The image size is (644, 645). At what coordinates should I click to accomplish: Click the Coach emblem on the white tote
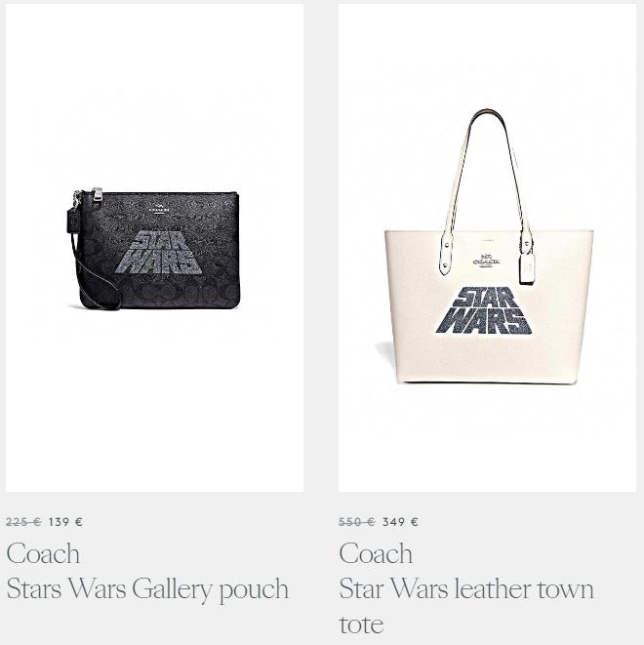coord(486,261)
